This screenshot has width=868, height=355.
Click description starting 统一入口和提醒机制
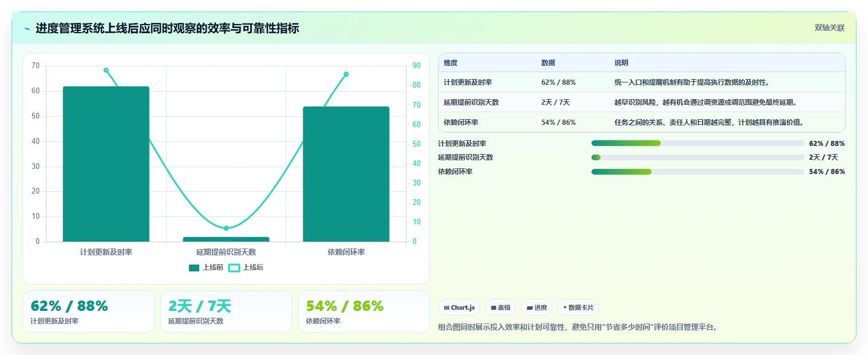tap(692, 82)
